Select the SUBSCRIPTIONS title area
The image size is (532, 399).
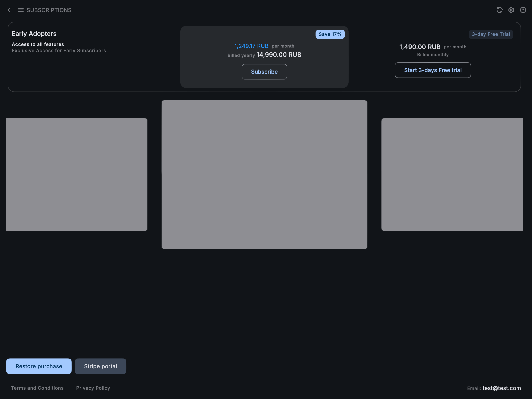(x=49, y=10)
